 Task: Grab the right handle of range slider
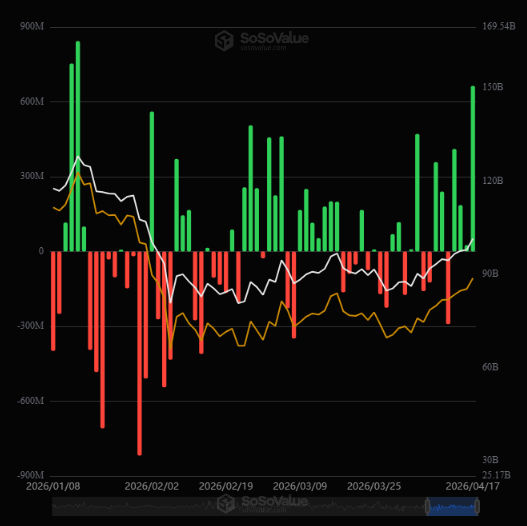pyautogui.click(x=477, y=507)
